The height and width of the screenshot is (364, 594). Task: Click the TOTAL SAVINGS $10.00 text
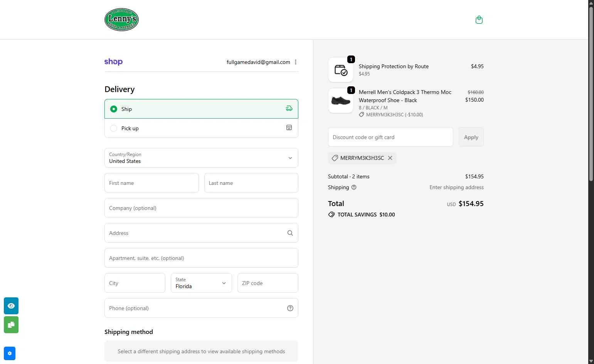click(366, 215)
